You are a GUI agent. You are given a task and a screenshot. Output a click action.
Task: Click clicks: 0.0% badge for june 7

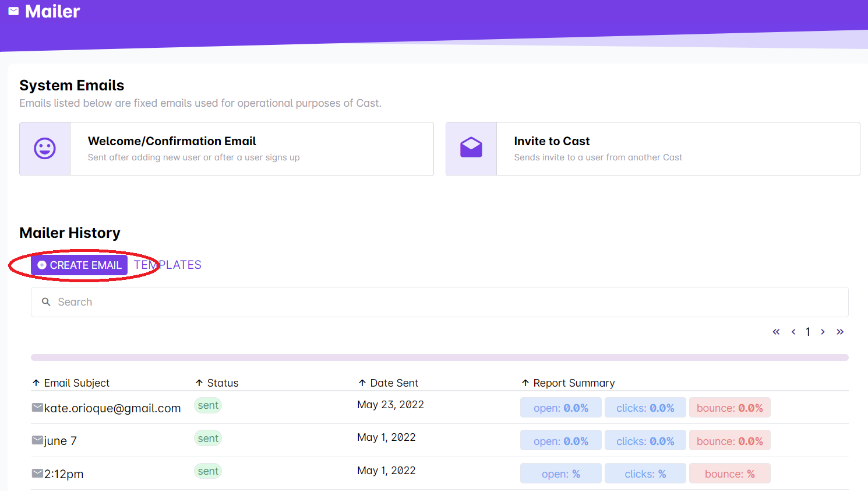pos(645,441)
